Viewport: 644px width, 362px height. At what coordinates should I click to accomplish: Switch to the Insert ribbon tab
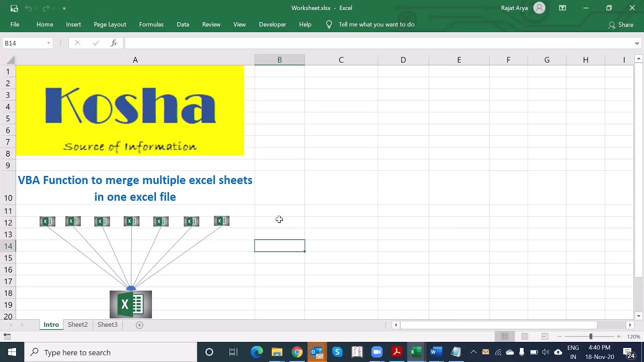pos(73,24)
